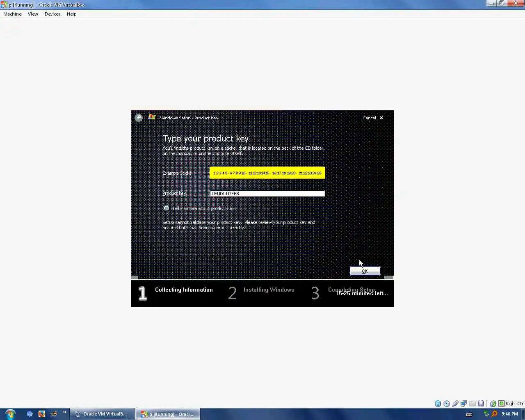Viewport: 525px width, 420px height.
Task: Click the Type your product key heading
Action: 205,139
